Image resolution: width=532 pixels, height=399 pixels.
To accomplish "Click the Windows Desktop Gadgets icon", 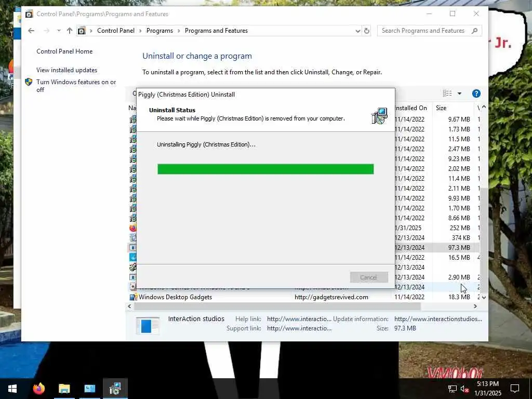I will click(133, 297).
